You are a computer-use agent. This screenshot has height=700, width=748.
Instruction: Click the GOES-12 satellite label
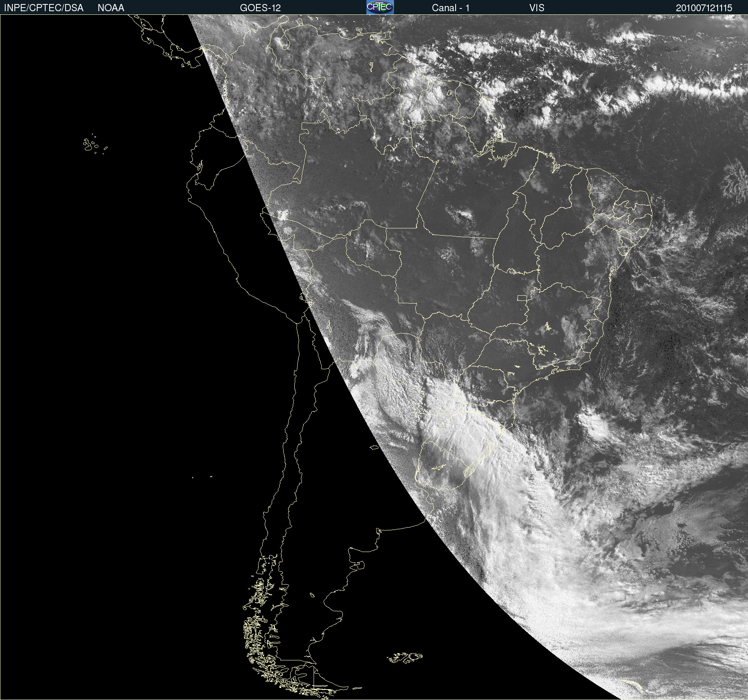pyautogui.click(x=260, y=8)
